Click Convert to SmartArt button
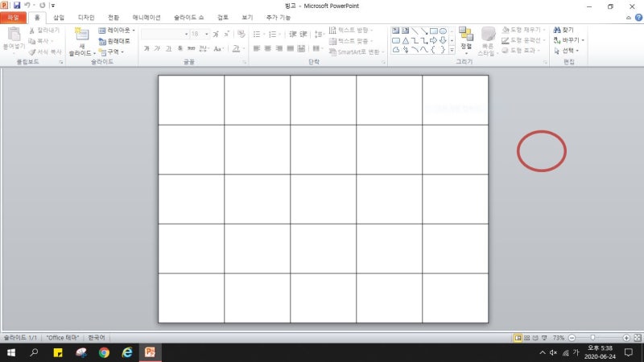644x362 pixels. [356, 51]
